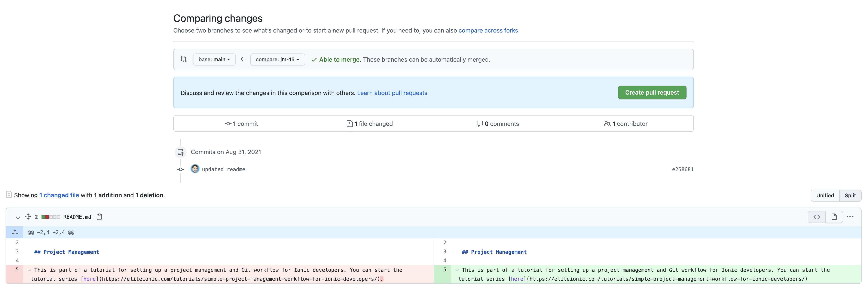Image resolution: width=868 pixels, height=300 pixels.
Task: Select the 0 comments tab
Action: pos(498,124)
